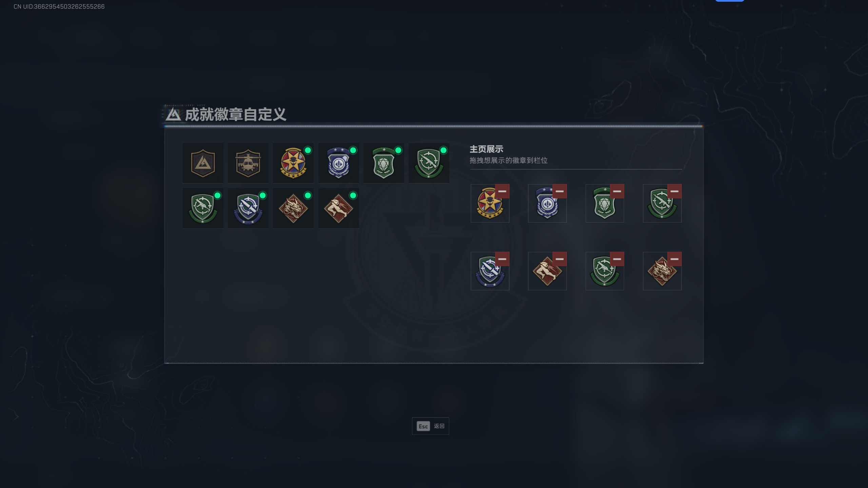Select the helicopter badge
Screen dimensions: 868x488
(x=248, y=163)
